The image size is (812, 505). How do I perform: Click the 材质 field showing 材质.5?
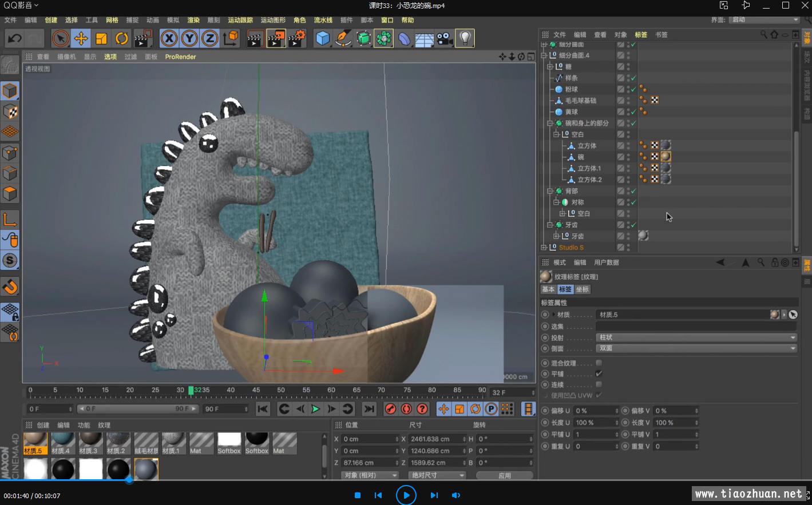point(683,315)
